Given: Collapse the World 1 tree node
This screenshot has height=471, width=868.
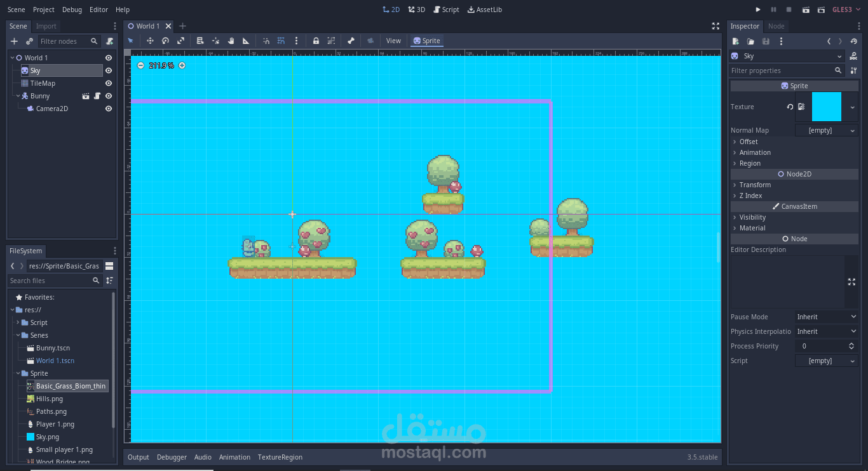Looking at the screenshot, I should pos(12,58).
